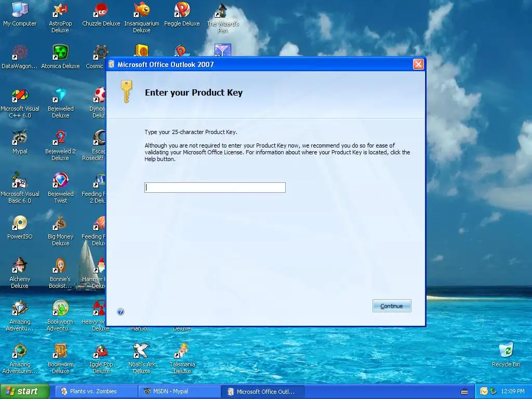The height and width of the screenshot is (399, 532).
Task: Click the keyboard icon in the taskbar
Action: click(464, 392)
